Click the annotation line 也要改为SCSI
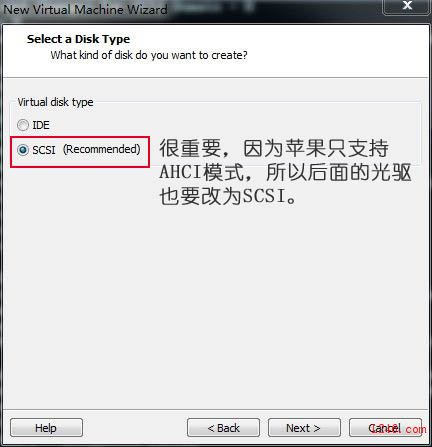Image resolution: width=432 pixels, height=447 pixels. (x=228, y=196)
